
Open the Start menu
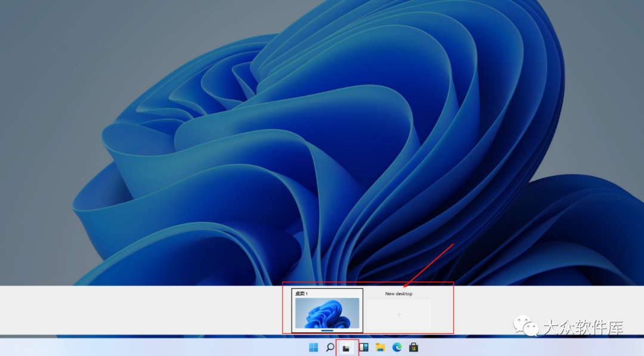pos(313,346)
